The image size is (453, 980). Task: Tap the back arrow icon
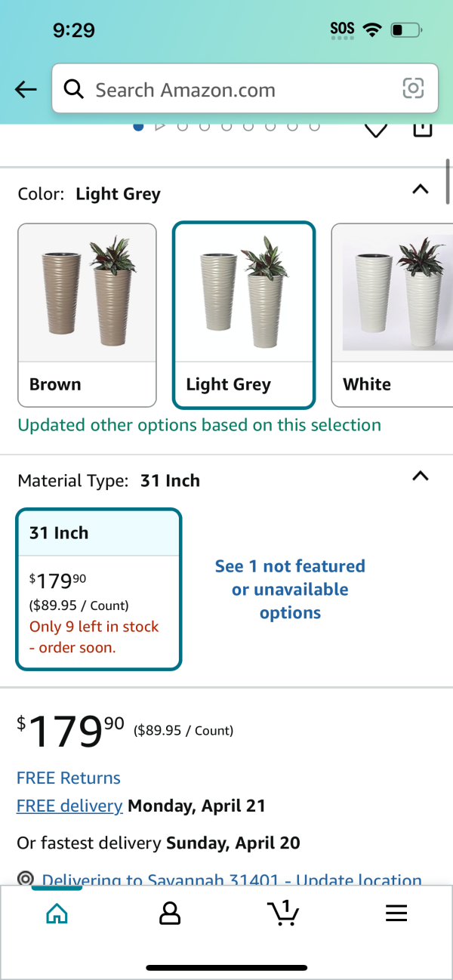(26, 90)
